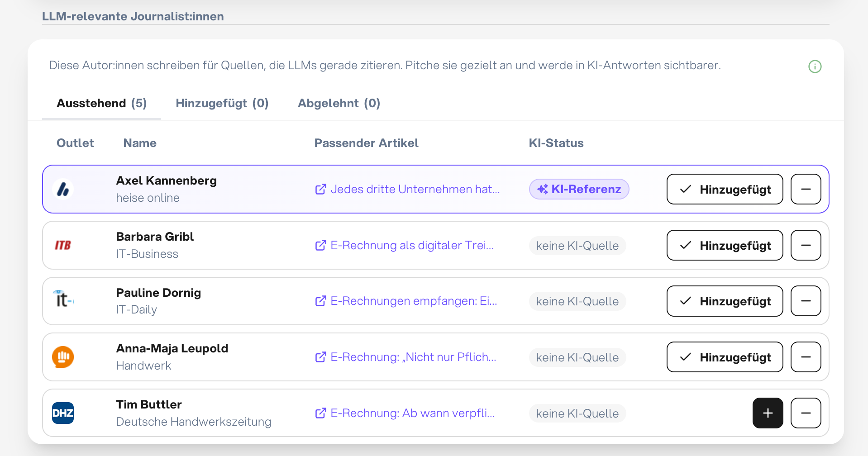Reject Barbara Gribl with the minus icon

806,245
